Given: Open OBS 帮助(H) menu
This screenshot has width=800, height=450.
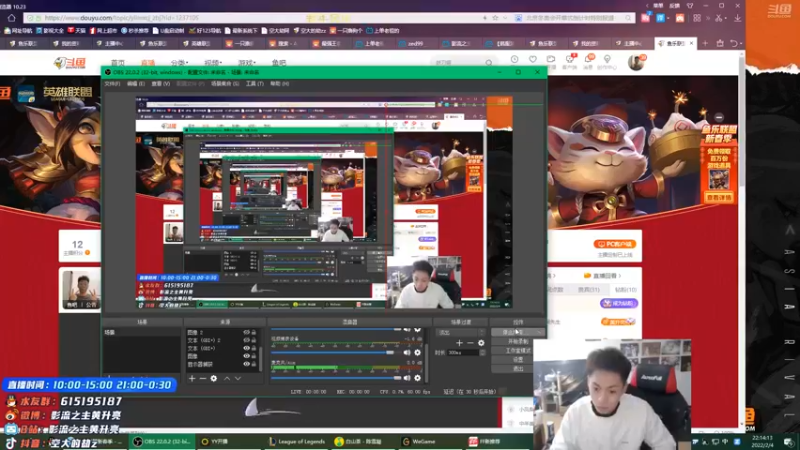Looking at the screenshot, I should click(x=280, y=84).
